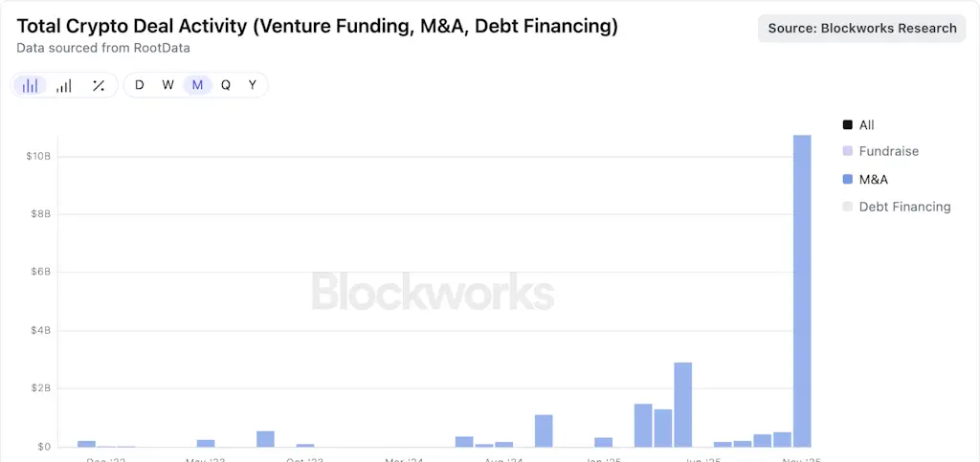Image resolution: width=980 pixels, height=462 pixels.
Task: Click the black All legend color square
Action: coord(847,125)
